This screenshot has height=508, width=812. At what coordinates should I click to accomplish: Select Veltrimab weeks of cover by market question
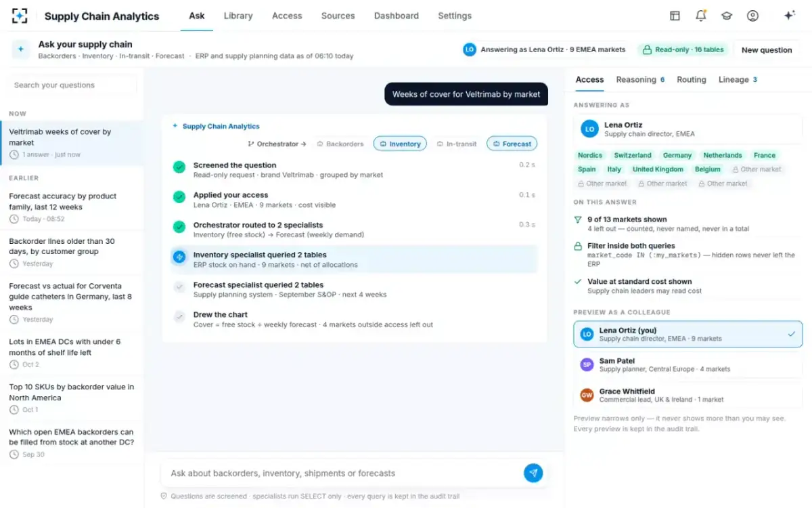pyautogui.click(x=72, y=143)
